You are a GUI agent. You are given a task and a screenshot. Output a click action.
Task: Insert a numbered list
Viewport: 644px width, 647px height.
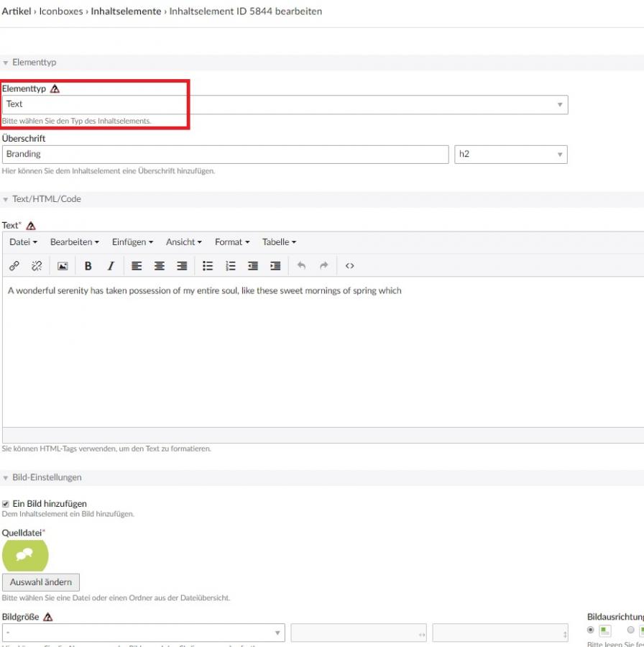pos(230,266)
